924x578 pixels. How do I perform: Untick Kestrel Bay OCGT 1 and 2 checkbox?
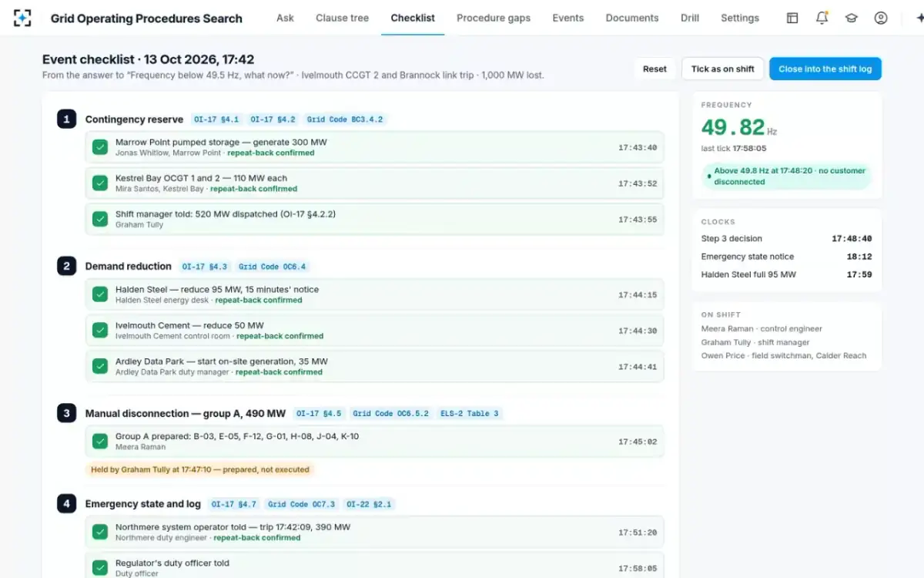pyautogui.click(x=100, y=183)
